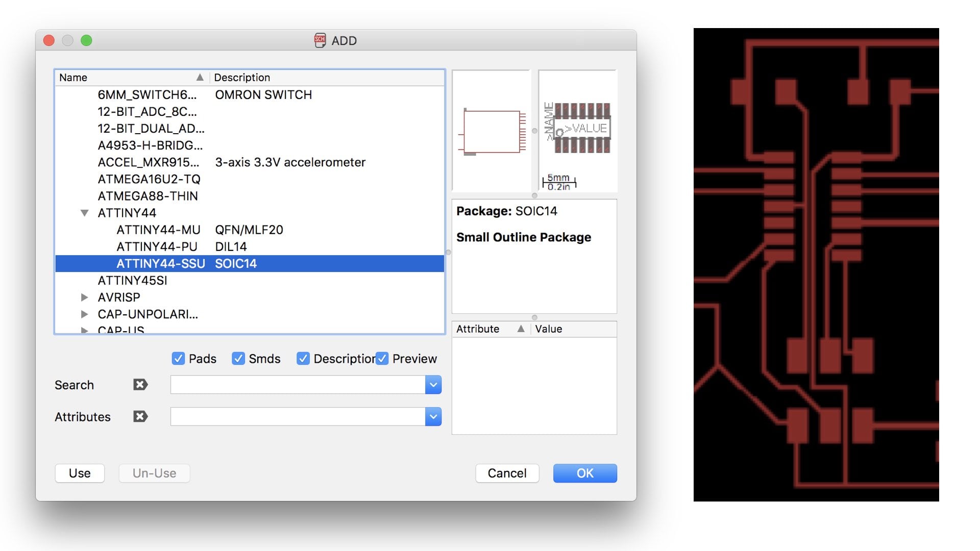980x551 pixels.
Task: Open the Attributes field dropdown arrow
Action: (433, 416)
